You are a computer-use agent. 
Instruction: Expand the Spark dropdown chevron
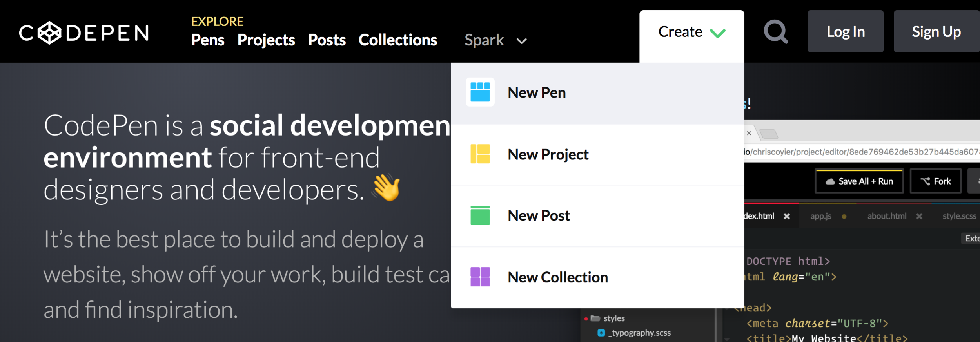(x=521, y=41)
